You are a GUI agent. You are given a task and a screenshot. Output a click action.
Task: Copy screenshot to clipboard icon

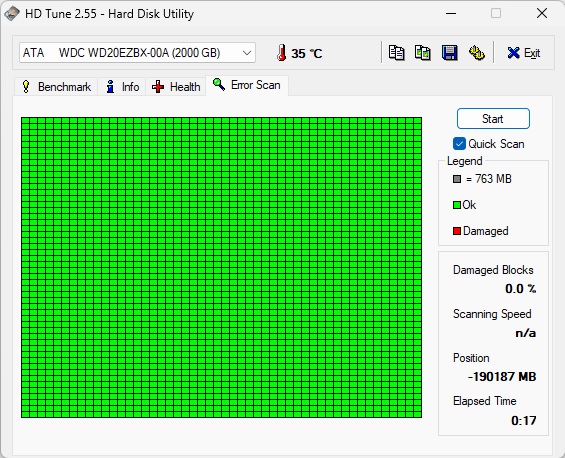[x=423, y=53]
